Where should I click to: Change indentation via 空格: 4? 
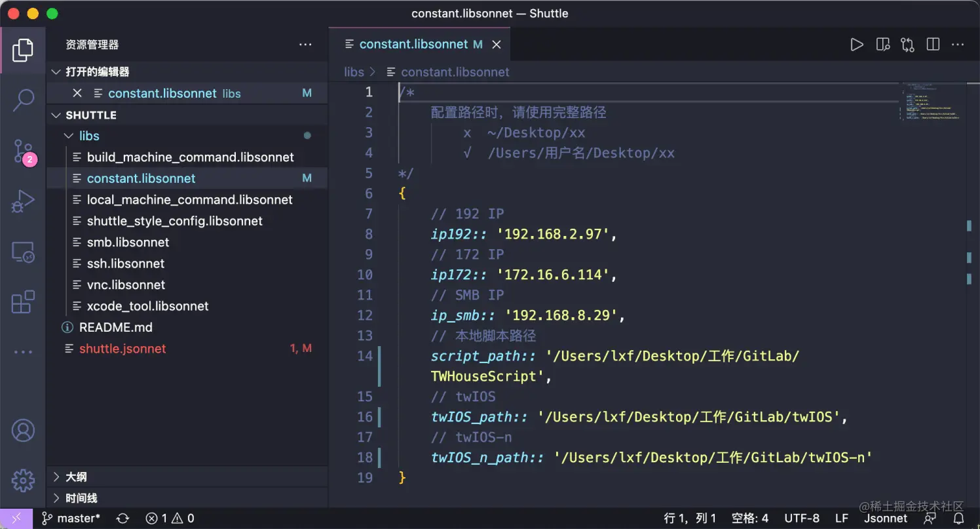(749, 519)
